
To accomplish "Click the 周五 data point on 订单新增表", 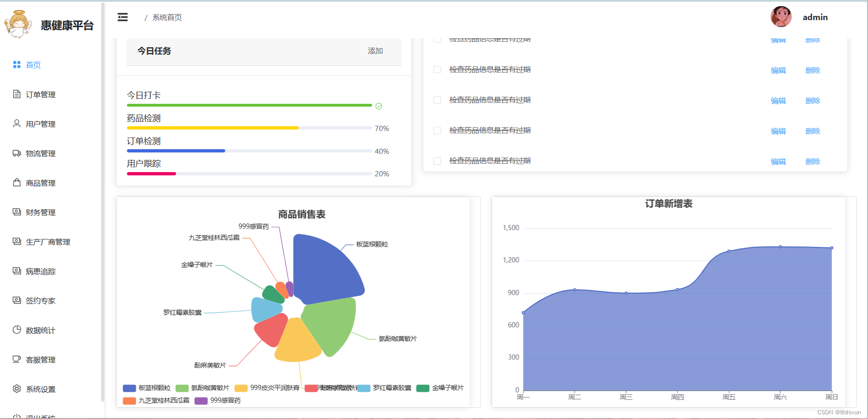I will pyautogui.click(x=729, y=251).
